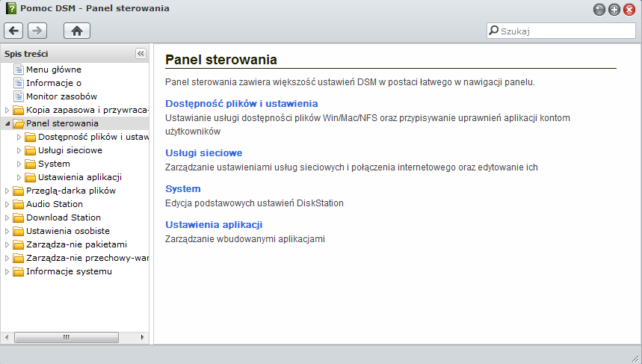Image resolution: width=642 pixels, height=364 pixels.
Task: Go back to the previous help page
Action: point(13,31)
